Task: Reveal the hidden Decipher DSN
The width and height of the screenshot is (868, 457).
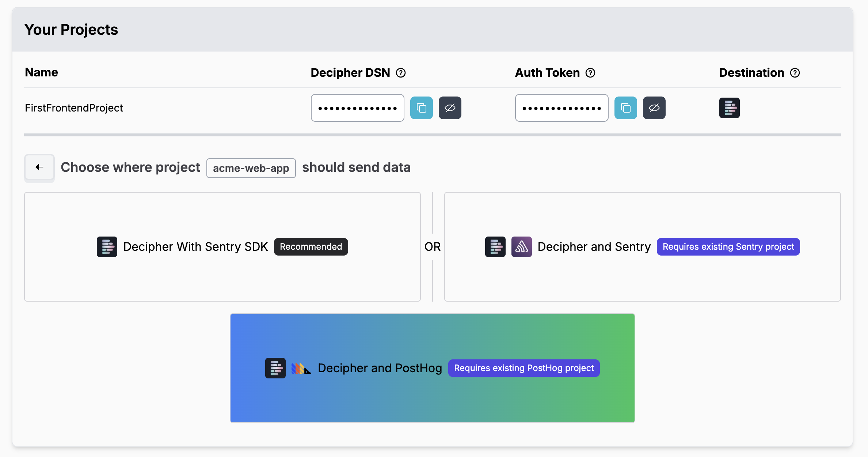Action: click(x=450, y=108)
